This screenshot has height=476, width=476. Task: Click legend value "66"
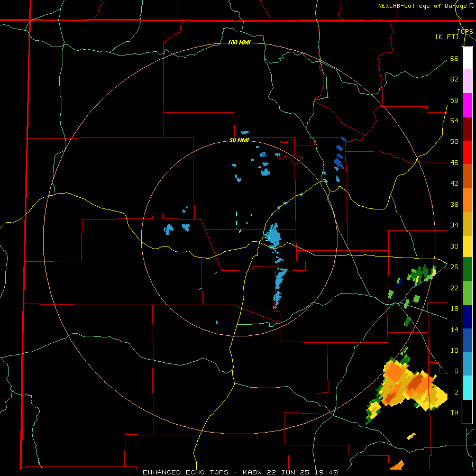coord(454,58)
